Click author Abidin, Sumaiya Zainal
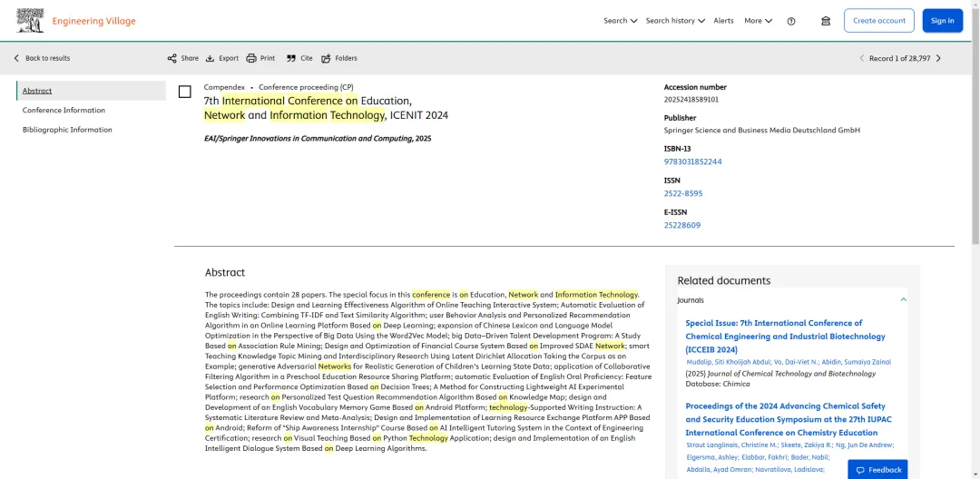The image size is (980, 479). [x=855, y=362]
